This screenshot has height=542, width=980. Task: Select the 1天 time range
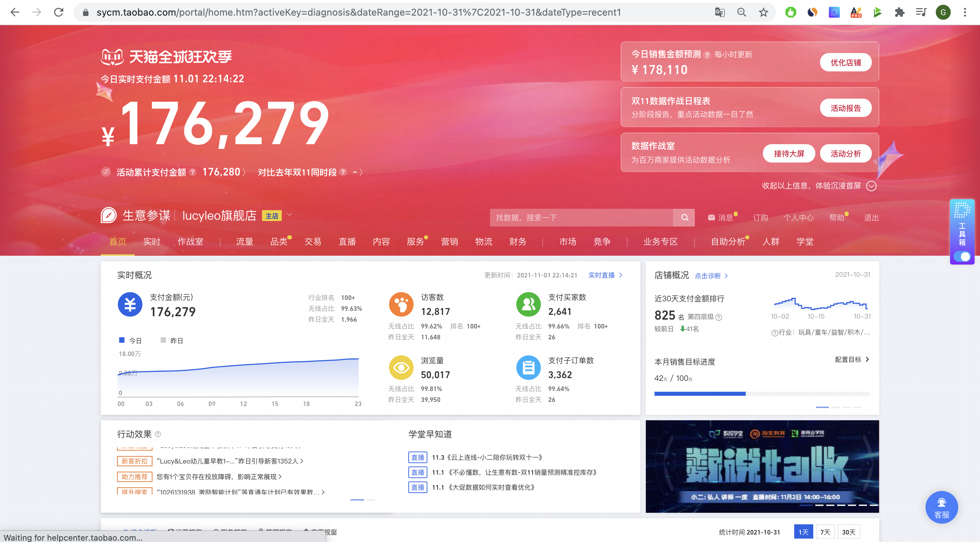[x=803, y=532]
